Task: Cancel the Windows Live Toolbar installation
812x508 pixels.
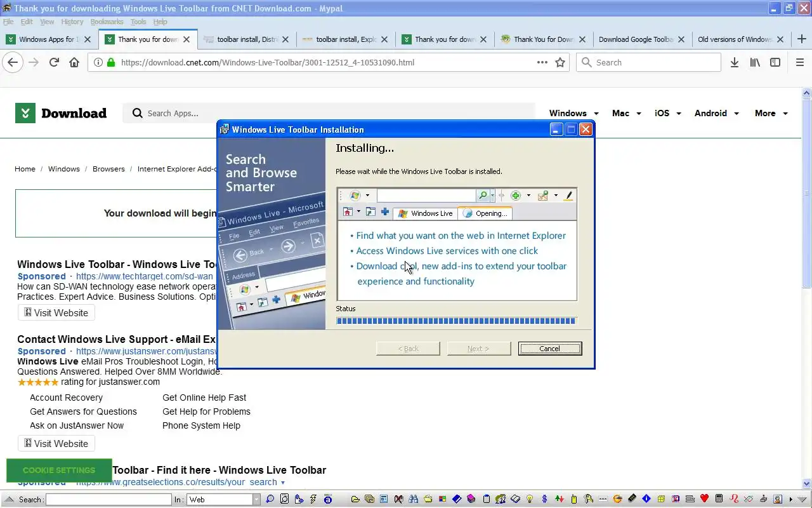Action: point(550,349)
